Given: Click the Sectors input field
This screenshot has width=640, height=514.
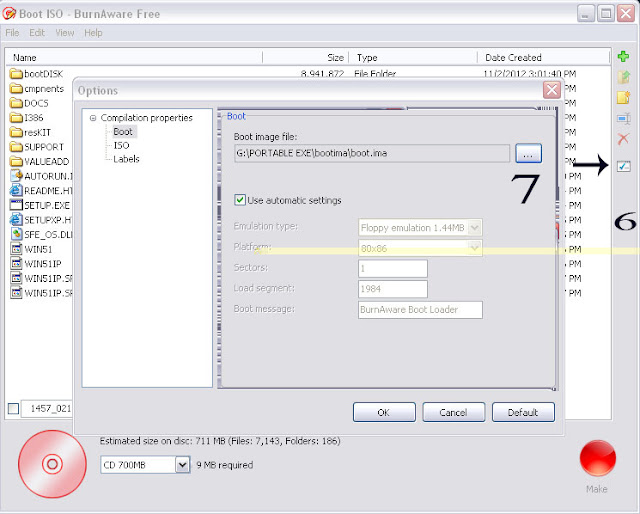Looking at the screenshot, I should point(393,269).
